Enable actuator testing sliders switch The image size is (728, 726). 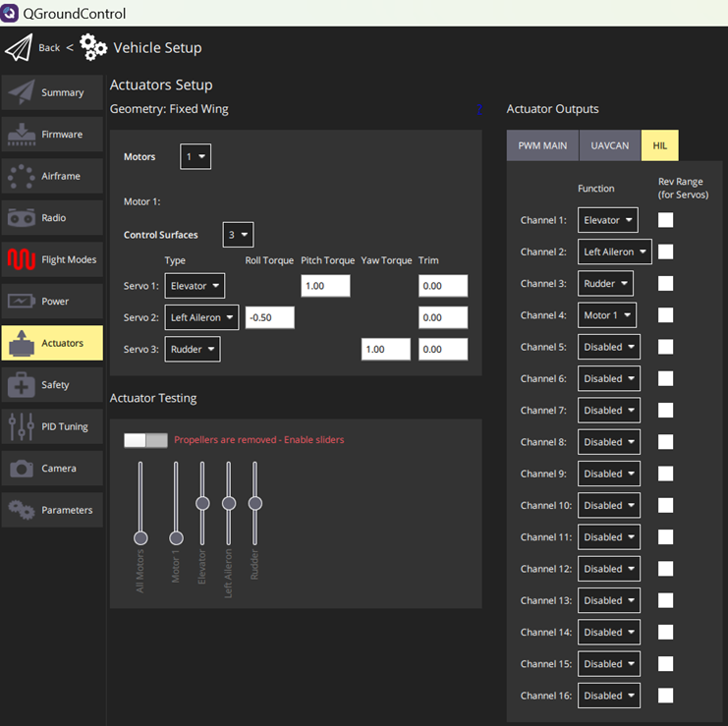[x=145, y=440]
